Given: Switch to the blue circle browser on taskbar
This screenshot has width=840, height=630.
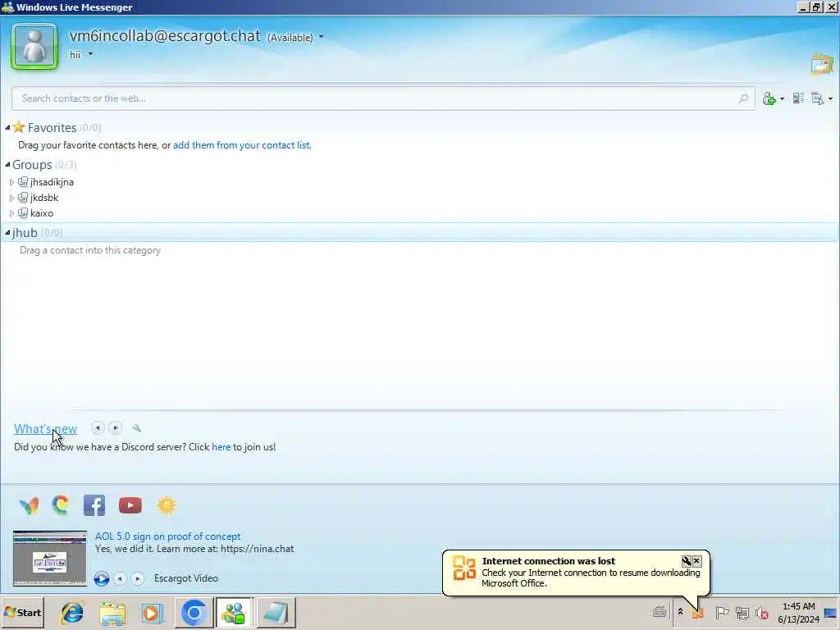Looking at the screenshot, I should (x=194, y=612).
